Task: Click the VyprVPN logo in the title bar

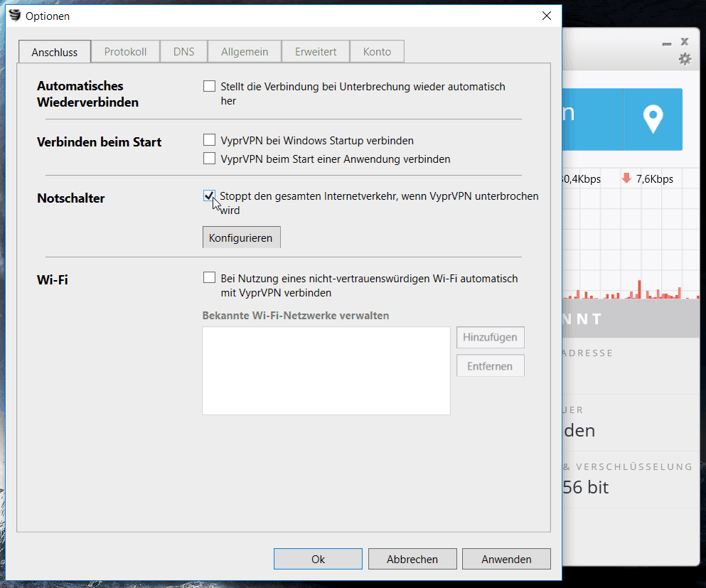Action: 15,16
